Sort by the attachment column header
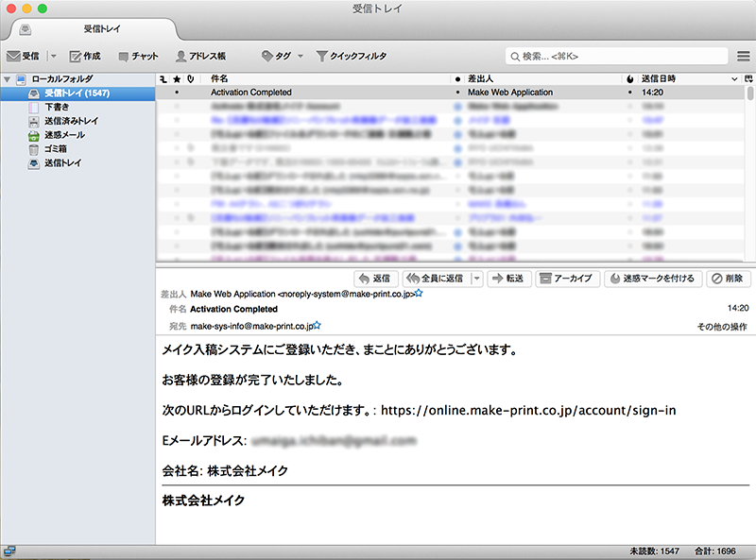 click(191, 79)
